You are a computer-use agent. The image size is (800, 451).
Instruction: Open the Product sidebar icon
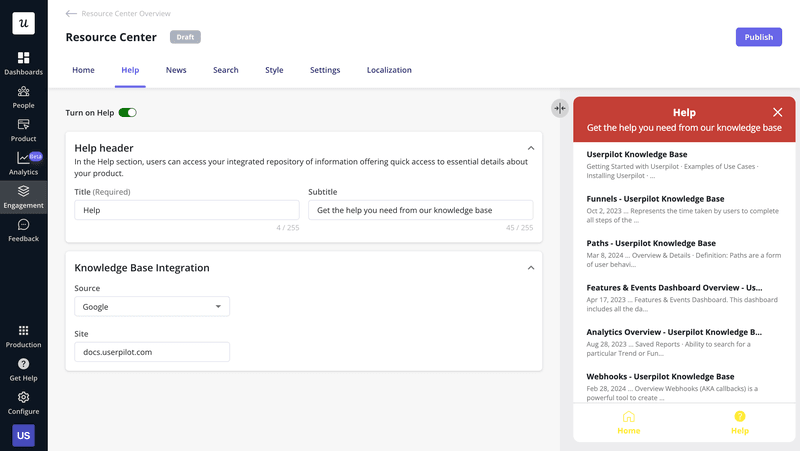click(23, 130)
